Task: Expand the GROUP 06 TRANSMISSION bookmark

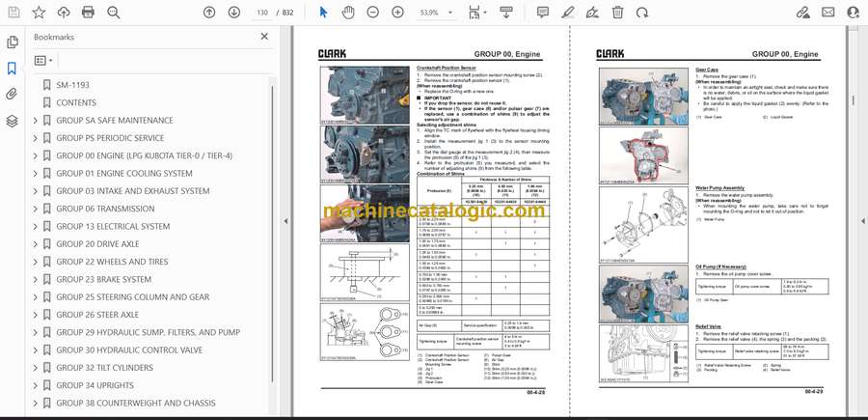Action: point(35,209)
